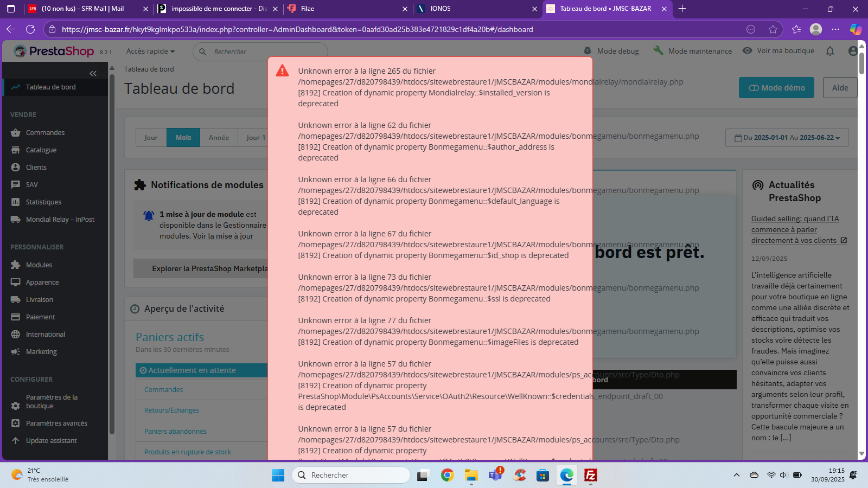Click the Apparence monitor icon
Image resolution: width=868 pixels, height=488 pixels.
[x=15, y=282]
